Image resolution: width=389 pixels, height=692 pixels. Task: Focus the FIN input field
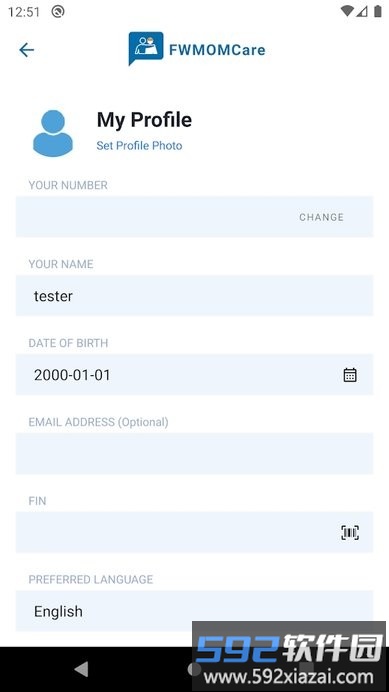194,533
